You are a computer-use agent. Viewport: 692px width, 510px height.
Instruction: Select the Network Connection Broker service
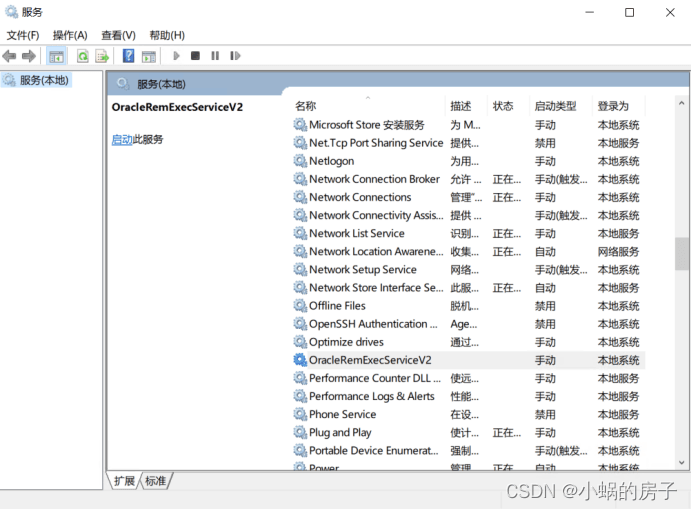(x=468, y=179)
